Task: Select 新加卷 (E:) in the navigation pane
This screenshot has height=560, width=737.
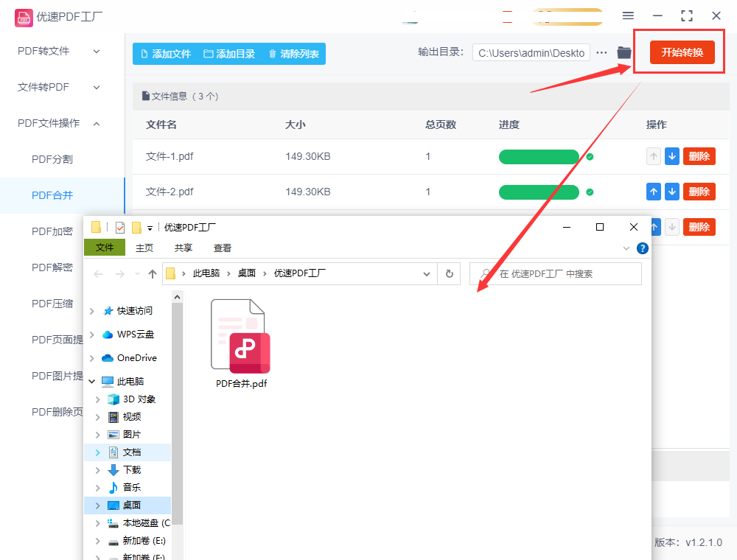Action: tap(144, 541)
